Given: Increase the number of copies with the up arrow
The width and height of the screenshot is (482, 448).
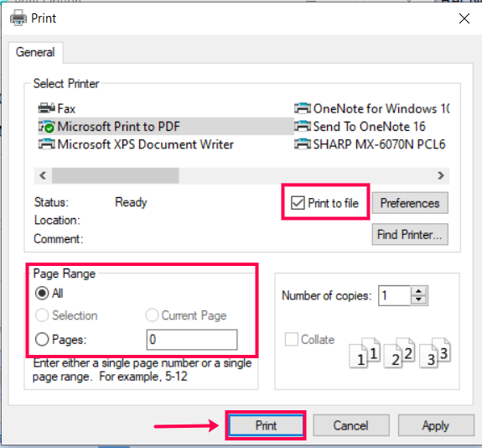Looking at the screenshot, I should tap(418, 291).
